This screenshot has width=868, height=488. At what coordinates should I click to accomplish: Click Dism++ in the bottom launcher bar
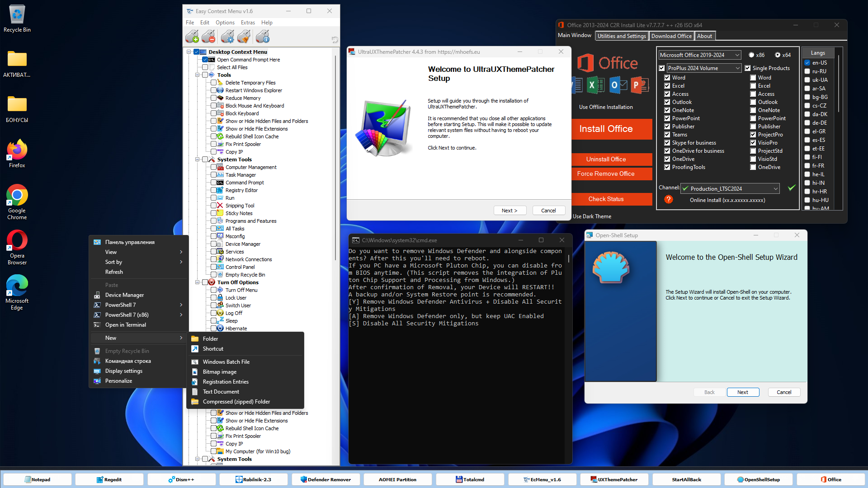pos(181,479)
